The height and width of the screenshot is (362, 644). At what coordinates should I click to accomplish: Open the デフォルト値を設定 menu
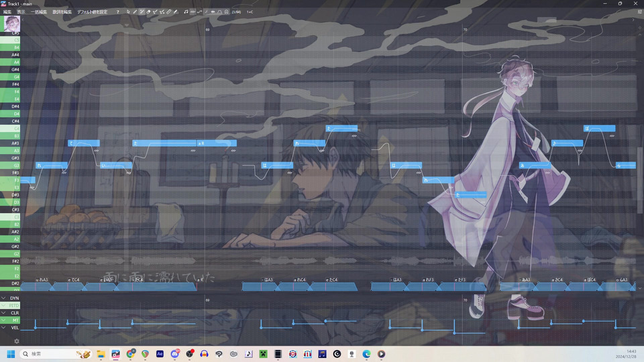pos(92,12)
